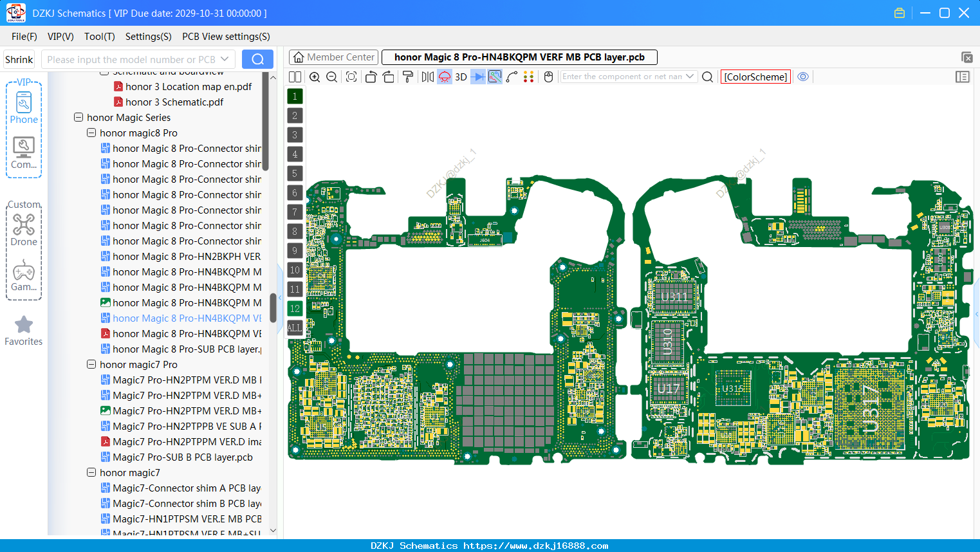Toggle the red dome highlight tool
The width and height of the screenshot is (980, 552).
click(x=445, y=77)
